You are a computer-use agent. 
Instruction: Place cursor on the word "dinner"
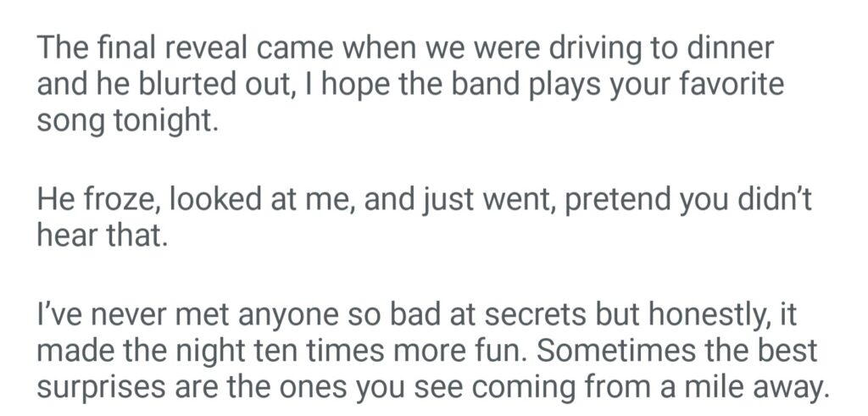(731, 49)
